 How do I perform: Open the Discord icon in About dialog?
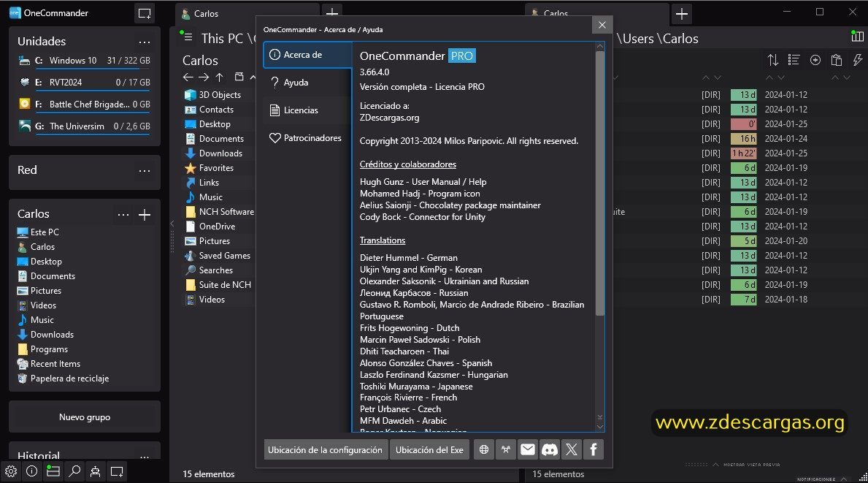[549, 450]
